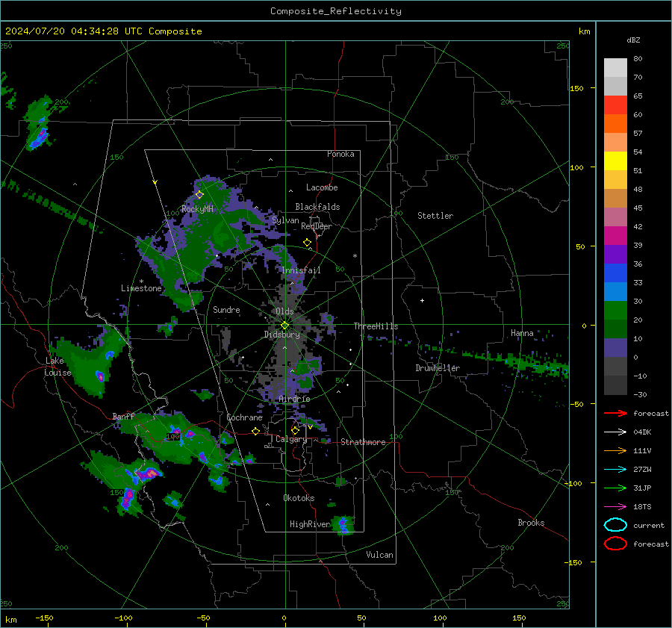Click the Limestone label
Image resolution: width=672 pixels, height=628 pixels.
141,288
